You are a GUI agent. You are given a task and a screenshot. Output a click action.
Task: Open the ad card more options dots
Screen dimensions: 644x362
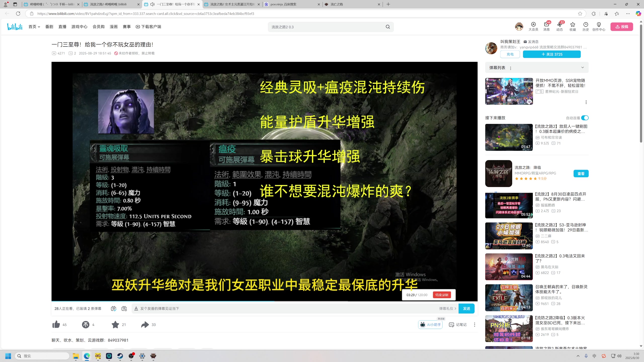(586, 102)
